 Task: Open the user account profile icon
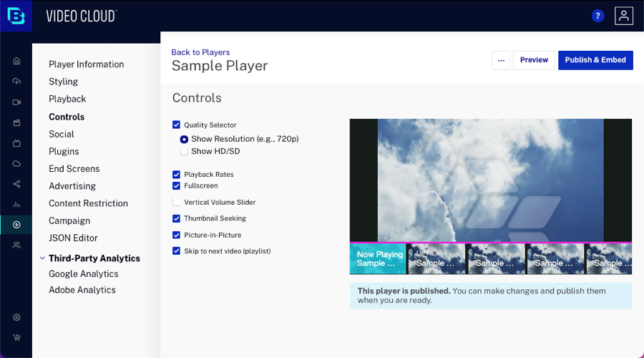624,16
